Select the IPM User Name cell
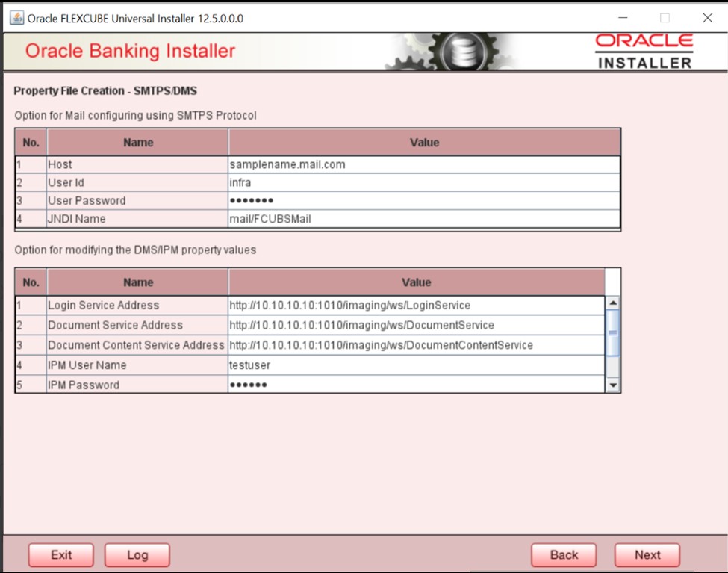This screenshot has height=573, width=728. point(137,365)
